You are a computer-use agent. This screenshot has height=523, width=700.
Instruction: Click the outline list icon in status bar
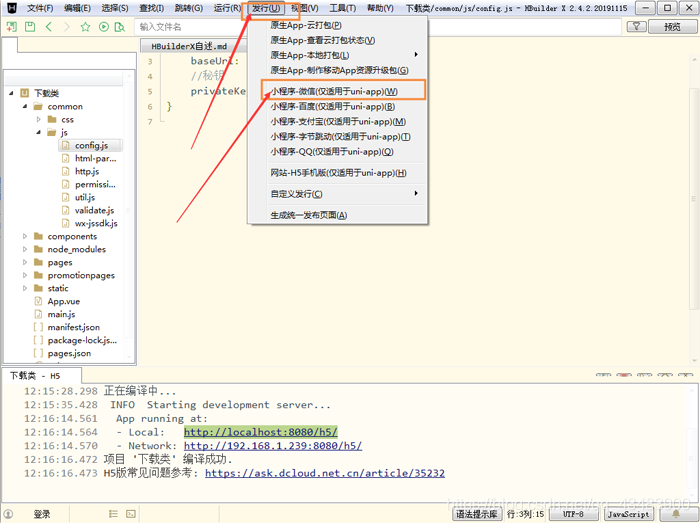click(x=113, y=514)
